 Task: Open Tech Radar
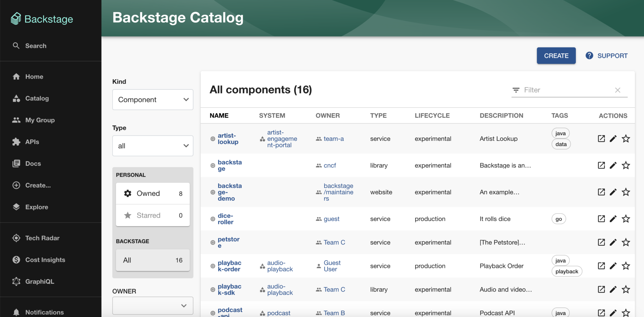pyautogui.click(x=36, y=238)
